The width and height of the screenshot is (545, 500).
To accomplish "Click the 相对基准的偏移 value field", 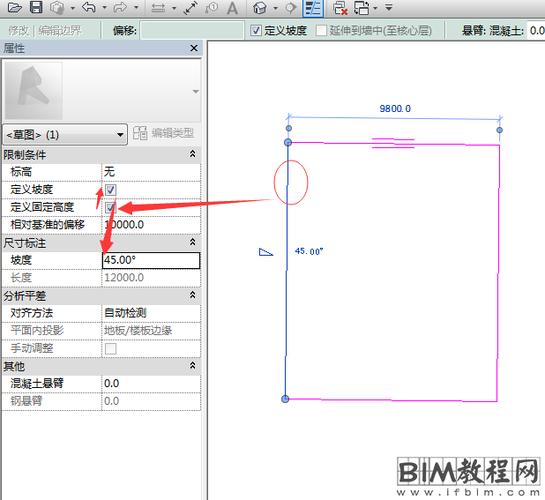I will point(151,225).
